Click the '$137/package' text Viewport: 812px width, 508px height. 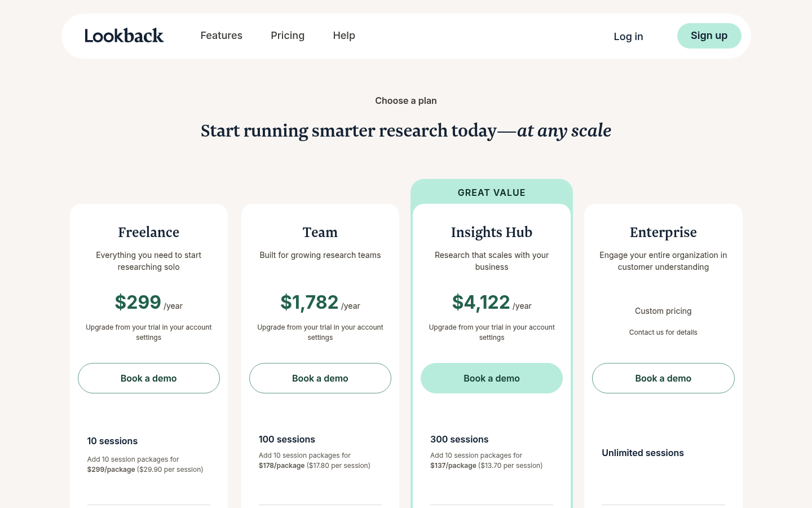[x=453, y=466]
